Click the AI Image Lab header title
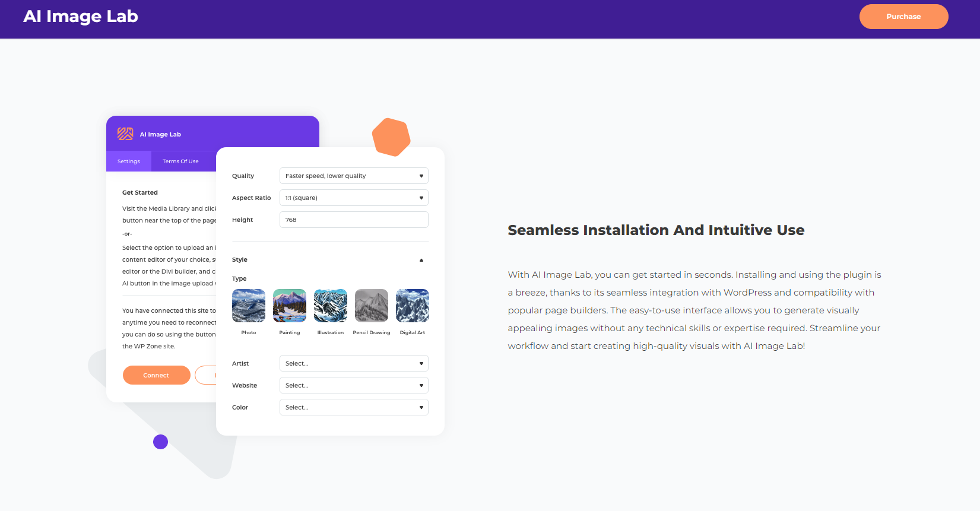 (81, 17)
